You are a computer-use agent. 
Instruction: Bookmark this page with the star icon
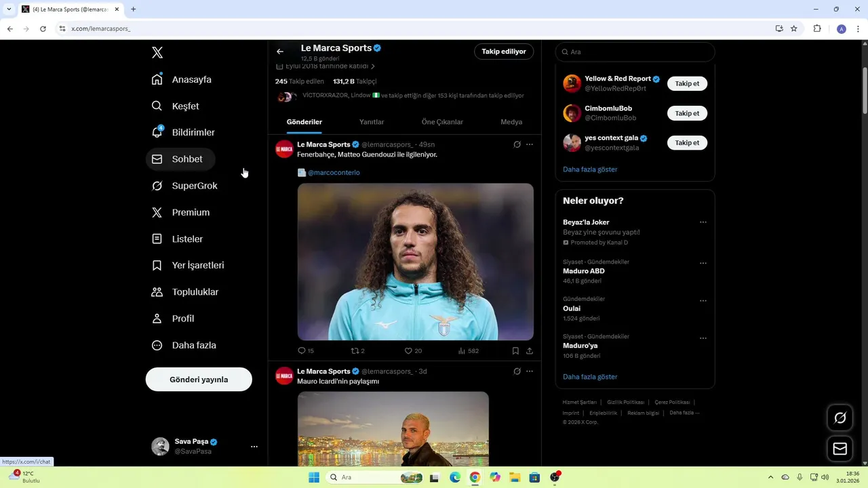click(x=794, y=28)
